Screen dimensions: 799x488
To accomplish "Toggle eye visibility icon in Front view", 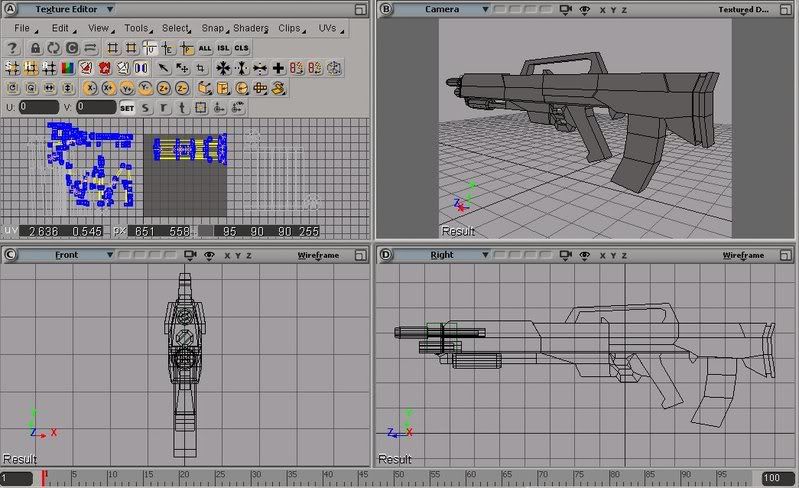I will tap(209, 255).
